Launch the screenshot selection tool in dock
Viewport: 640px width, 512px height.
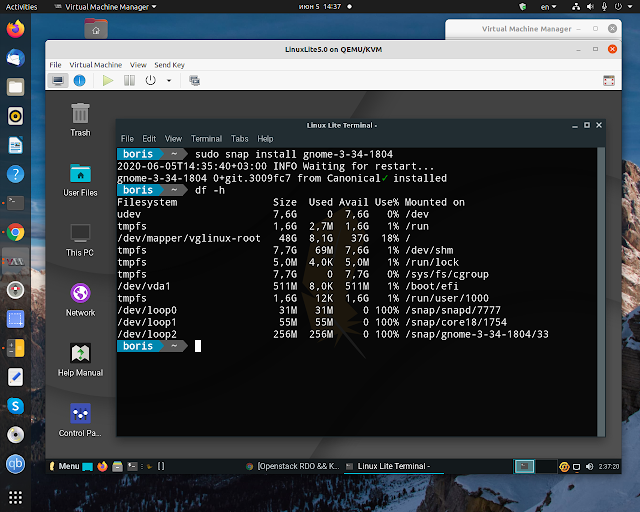click(x=16, y=319)
